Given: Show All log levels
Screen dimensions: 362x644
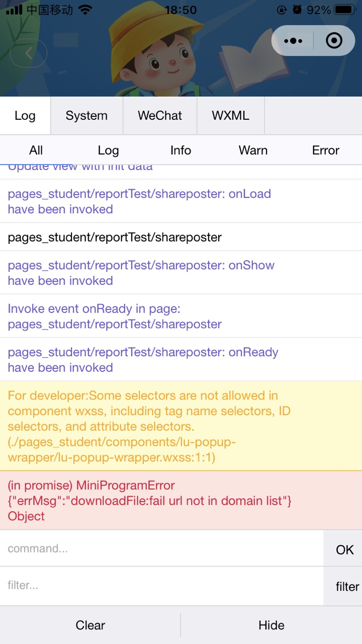Looking at the screenshot, I should (x=36, y=150).
